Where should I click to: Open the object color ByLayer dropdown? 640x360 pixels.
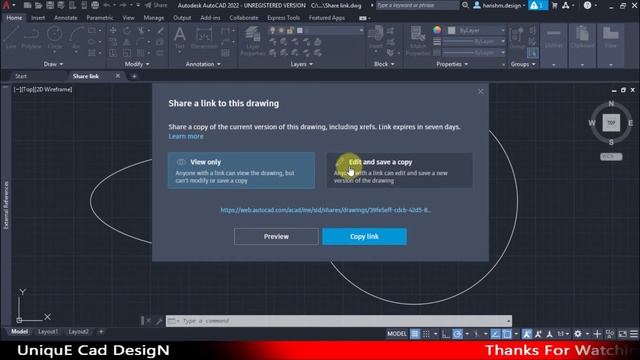click(476, 30)
